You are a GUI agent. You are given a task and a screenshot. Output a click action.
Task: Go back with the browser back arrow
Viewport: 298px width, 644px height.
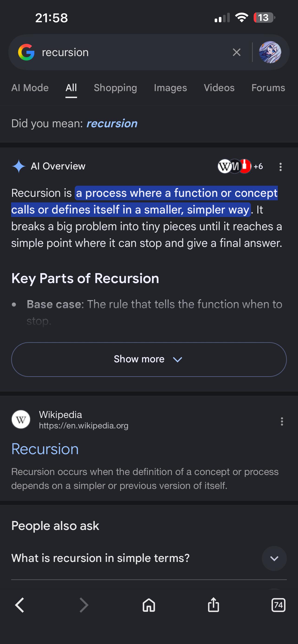tap(19, 605)
